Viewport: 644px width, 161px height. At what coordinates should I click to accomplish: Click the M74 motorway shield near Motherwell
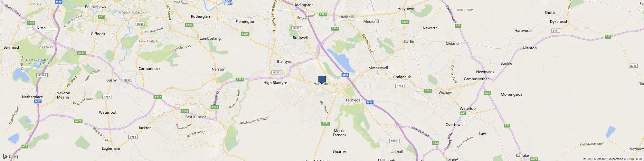(x=345, y=75)
